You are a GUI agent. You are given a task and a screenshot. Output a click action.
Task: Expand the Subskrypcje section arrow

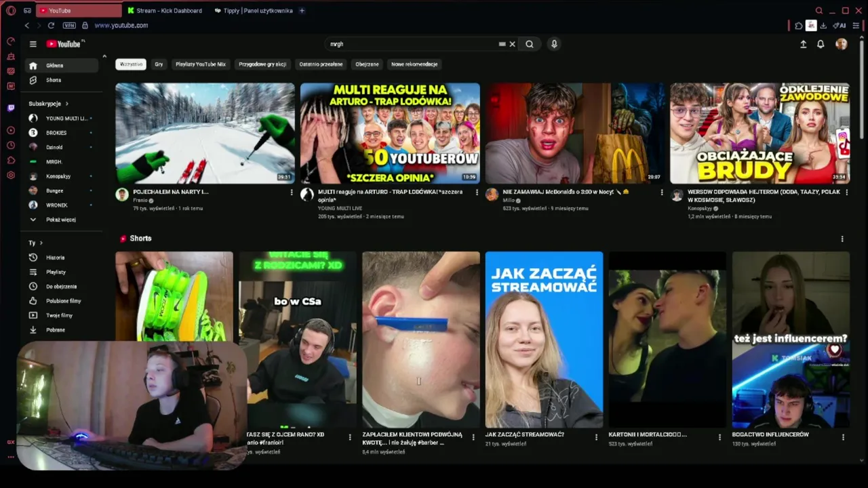click(67, 104)
